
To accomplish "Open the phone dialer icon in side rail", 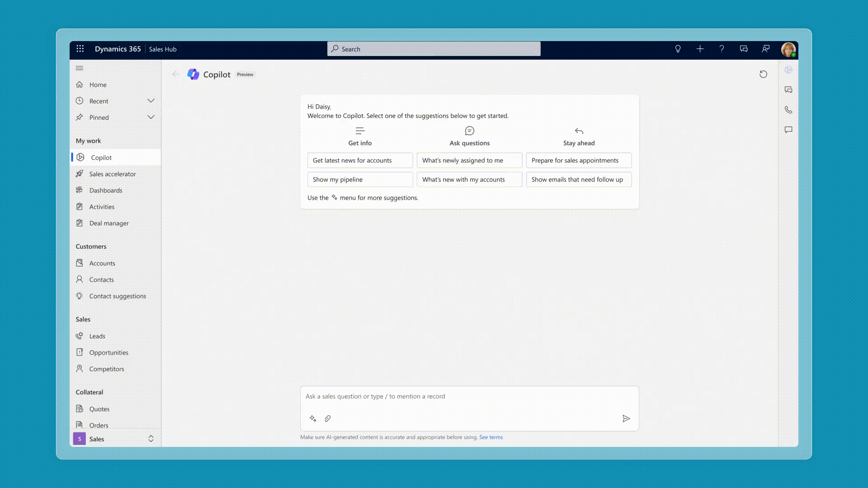I will pyautogui.click(x=788, y=110).
